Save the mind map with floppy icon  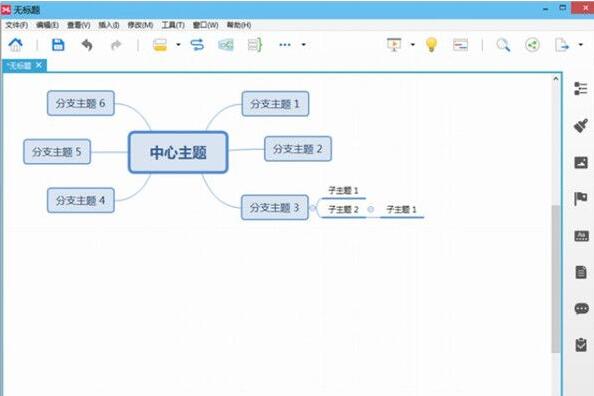58,45
